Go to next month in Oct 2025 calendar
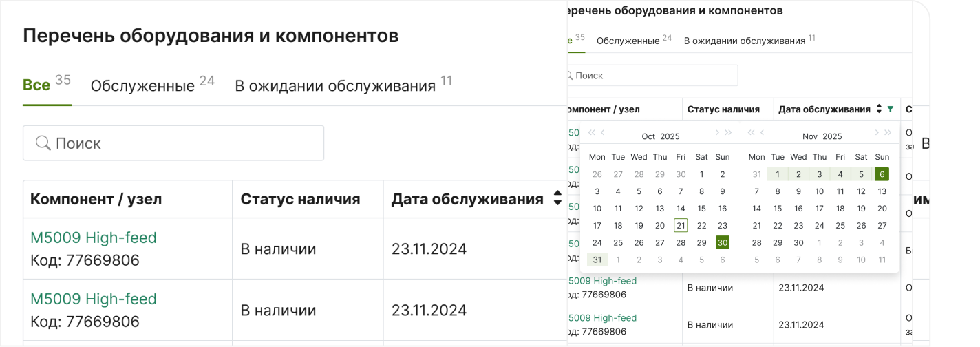Image resolution: width=980 pixels, height=347 pixels. pos(717,133)
